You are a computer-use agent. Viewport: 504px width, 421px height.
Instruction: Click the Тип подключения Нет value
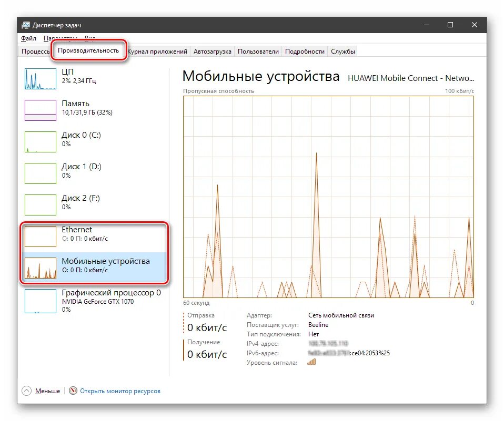coord(314,334)
